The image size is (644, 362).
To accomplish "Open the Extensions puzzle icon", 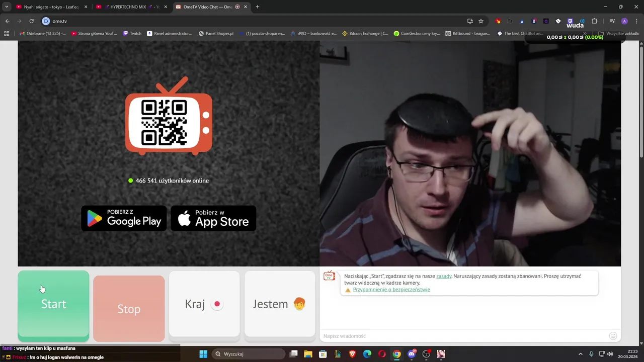I will (595, 21).
